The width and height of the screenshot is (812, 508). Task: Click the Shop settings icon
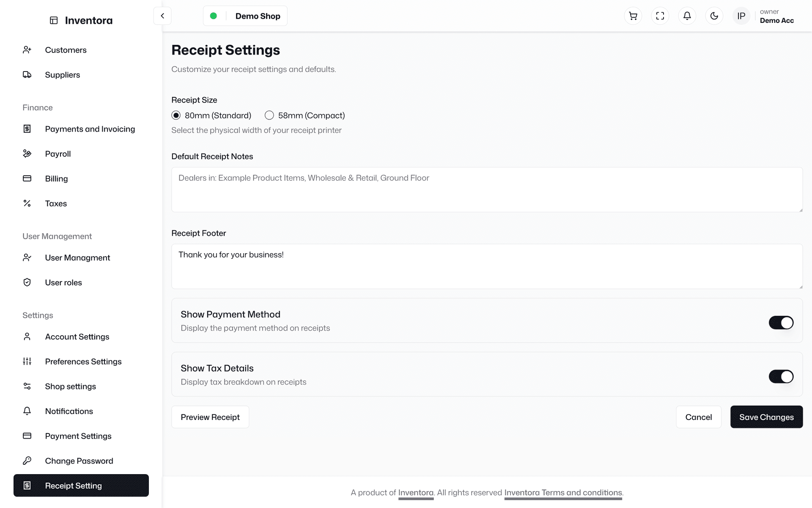[x=27, y=386]
